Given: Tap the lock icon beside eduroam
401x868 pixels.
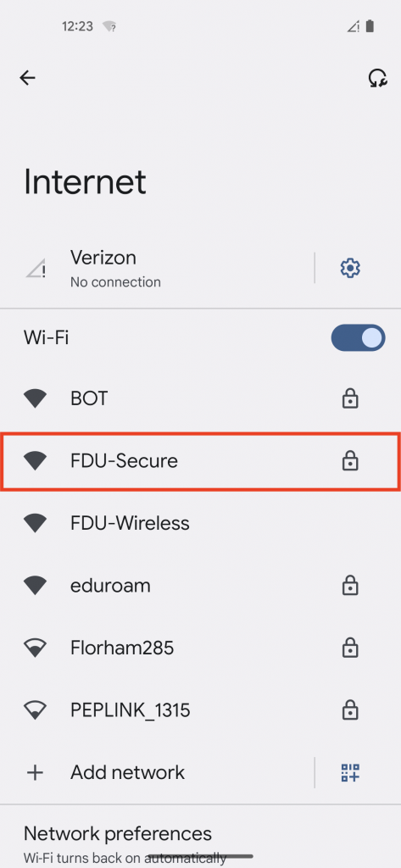Looking at the screenshot, I should 350,585.
